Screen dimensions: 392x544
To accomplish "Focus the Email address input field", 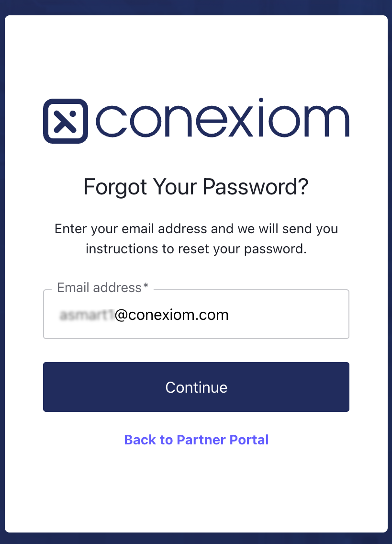I will pyautogui.click(x=196, y=315).
